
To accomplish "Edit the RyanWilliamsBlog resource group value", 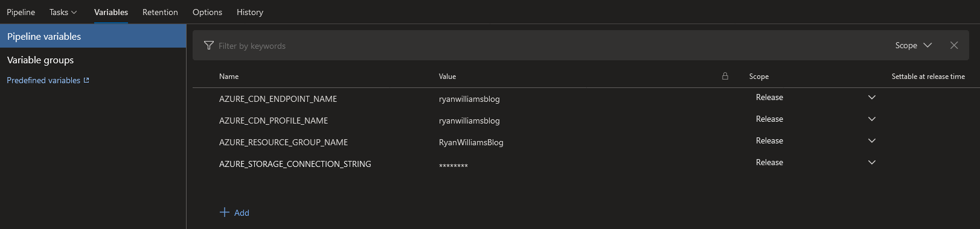I will click(x=471, y=142).
